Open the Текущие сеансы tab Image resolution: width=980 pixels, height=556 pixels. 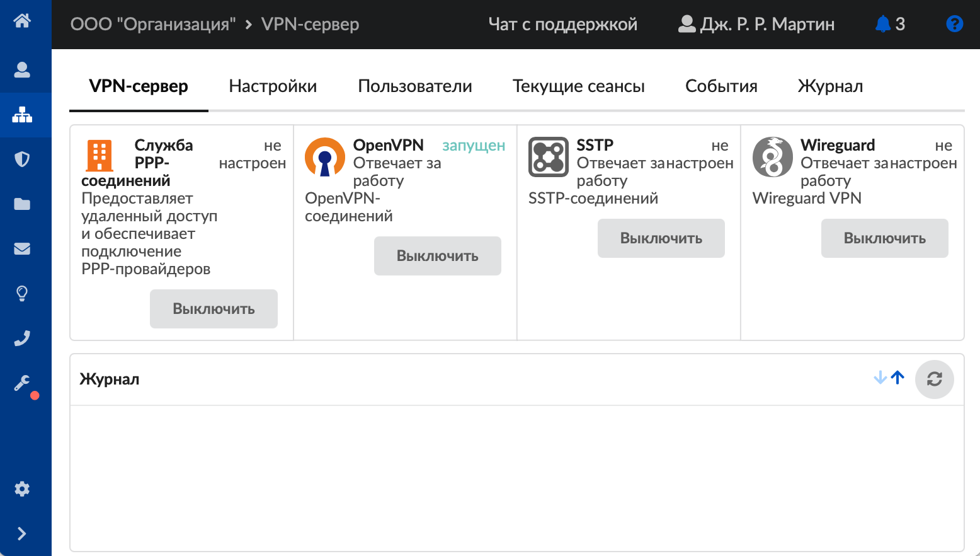[578, 86]
